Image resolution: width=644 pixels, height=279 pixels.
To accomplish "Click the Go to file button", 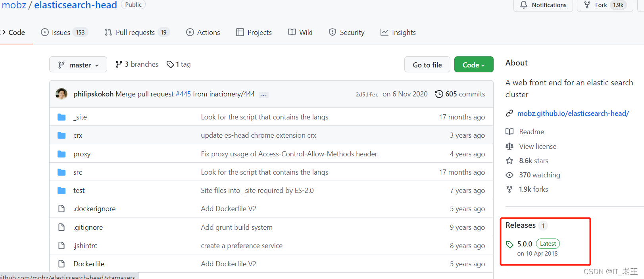I will [427, 65].
